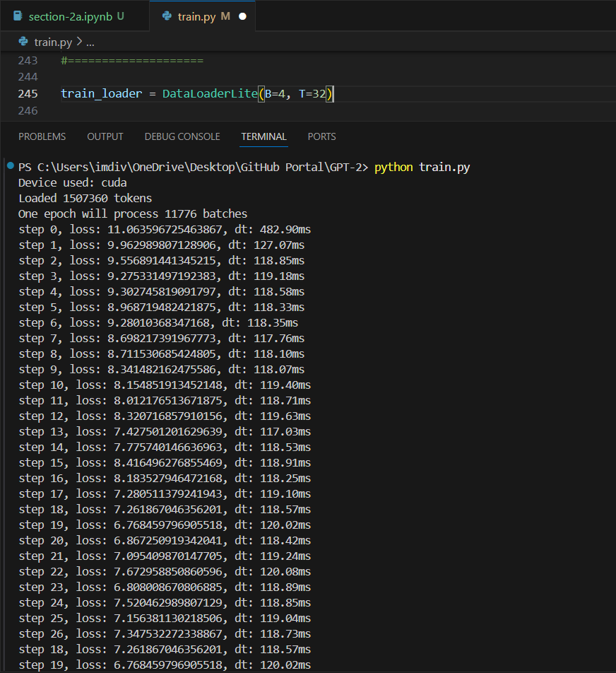Open the DEBUG CONSOLE panel tab
The width and height of the screenshot is (616, 673).
[182, 136]
